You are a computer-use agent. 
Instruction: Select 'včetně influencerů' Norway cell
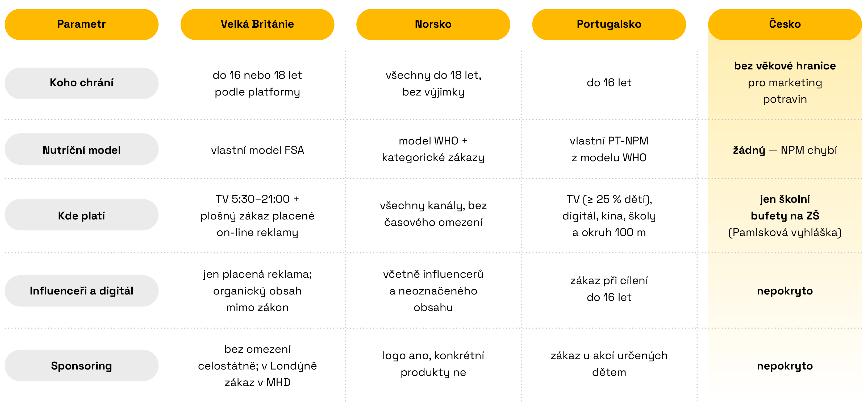pyautogui.click(x=433, y=291)
